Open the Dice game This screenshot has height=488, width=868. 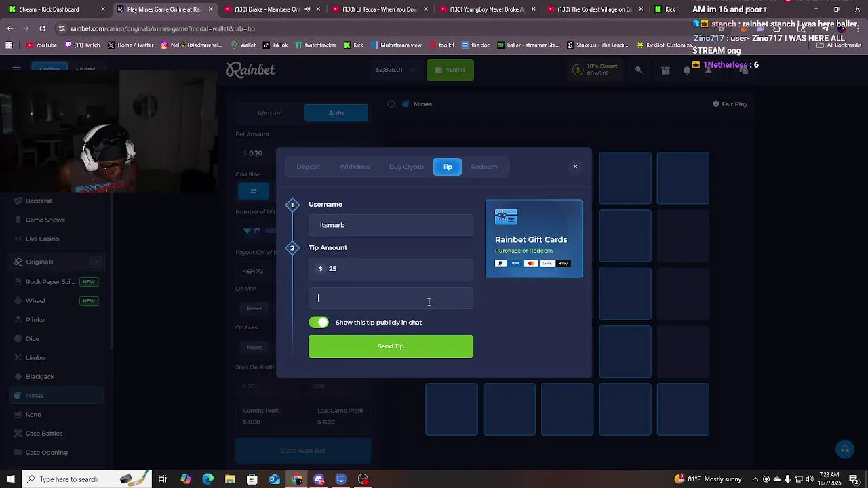tap(32, 339)
